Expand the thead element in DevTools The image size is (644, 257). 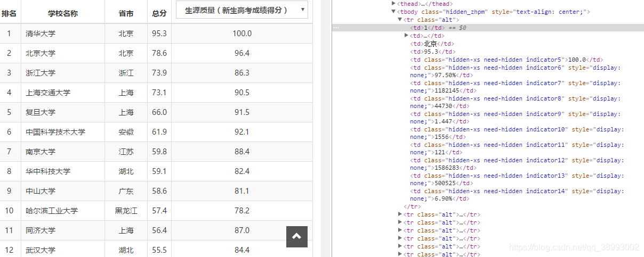pyautogui.click(x=394, y=4)
